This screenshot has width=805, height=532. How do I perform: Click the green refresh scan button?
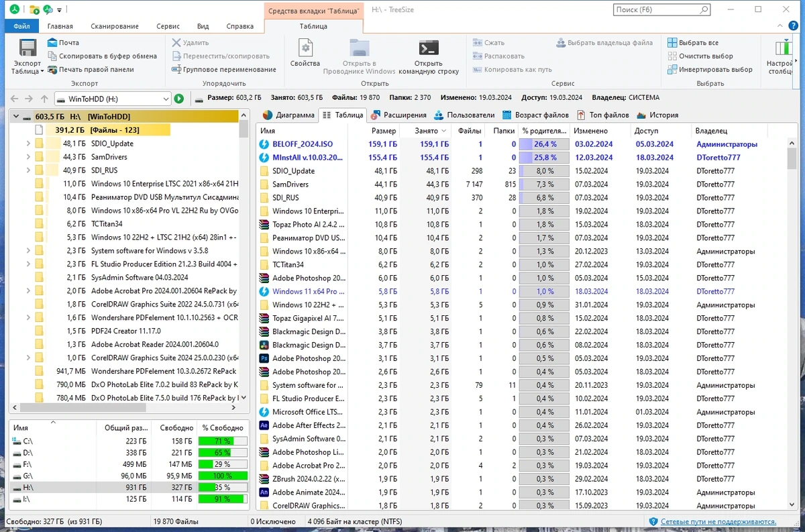[x=179, y=99]
